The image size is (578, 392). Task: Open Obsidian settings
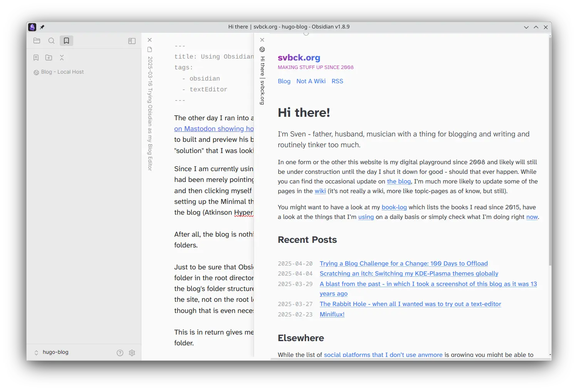click(x=132, y=353)
